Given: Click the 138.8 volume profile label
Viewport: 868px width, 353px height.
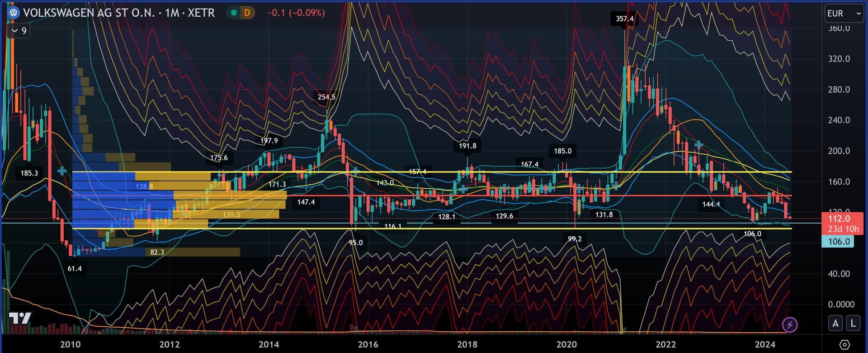Looking at the screenshot, I should click(x=144, y=186).
